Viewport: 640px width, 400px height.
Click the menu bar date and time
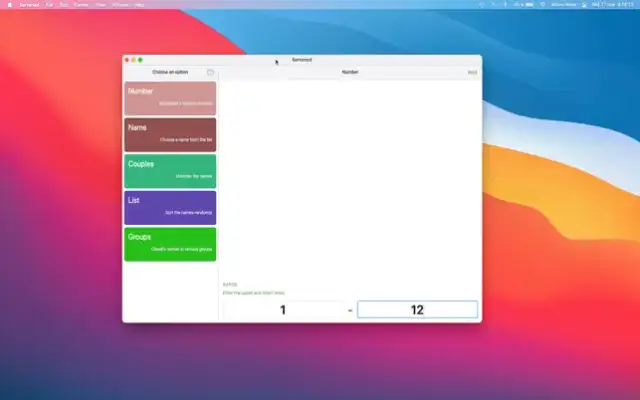pos(612,4)
